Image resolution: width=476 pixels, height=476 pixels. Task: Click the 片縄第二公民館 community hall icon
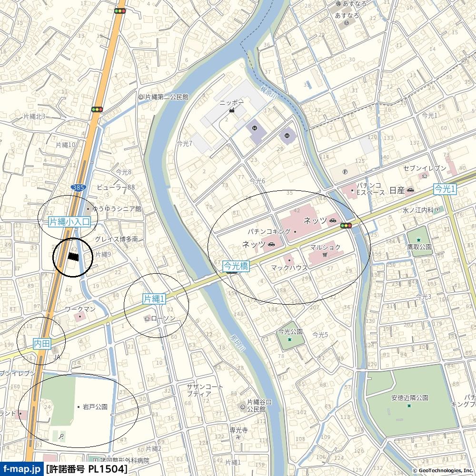point(141,97)
